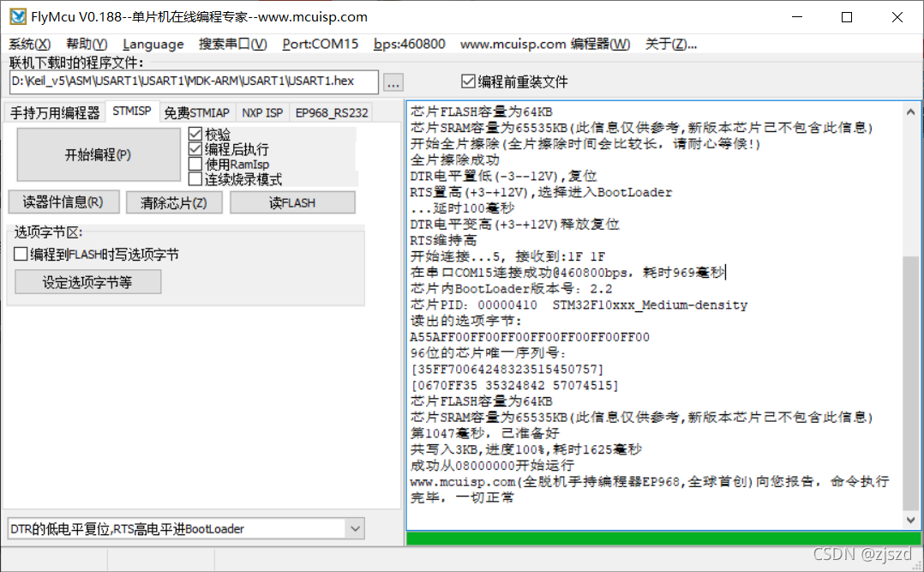The image size is (924, 572).
Task: Click option bytes A55AFF00FF00 line
Action: 530,337
